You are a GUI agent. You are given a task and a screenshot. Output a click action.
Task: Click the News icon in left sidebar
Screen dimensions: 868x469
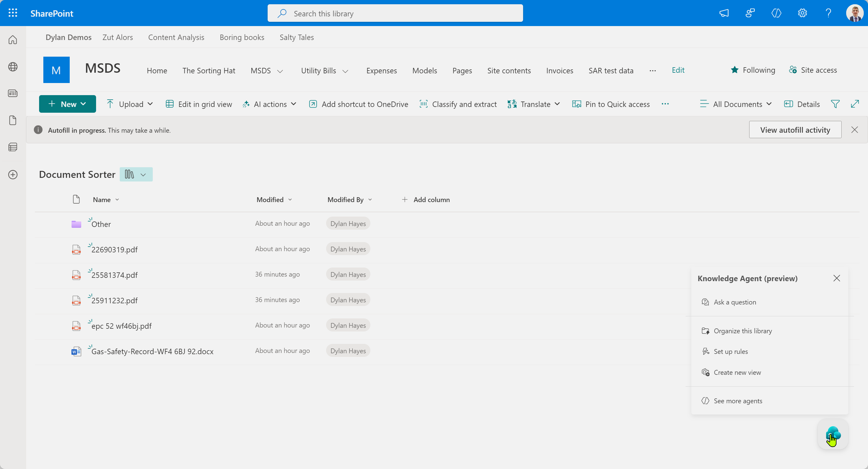click(12, 93)
